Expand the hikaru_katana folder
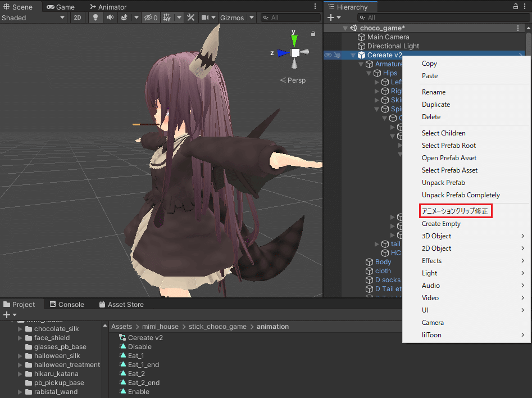Viewport: 532px width, 398px height. (x=20, y=374)
